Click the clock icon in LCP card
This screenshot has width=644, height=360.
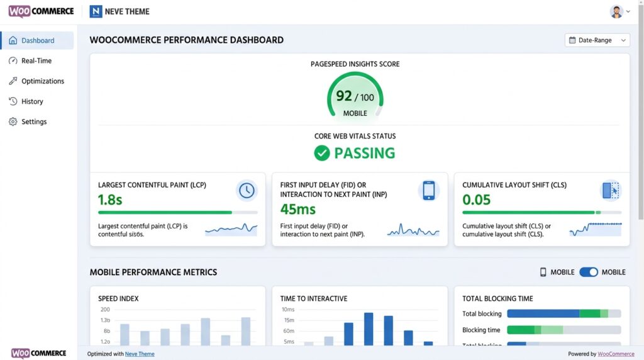click(247, 190)
